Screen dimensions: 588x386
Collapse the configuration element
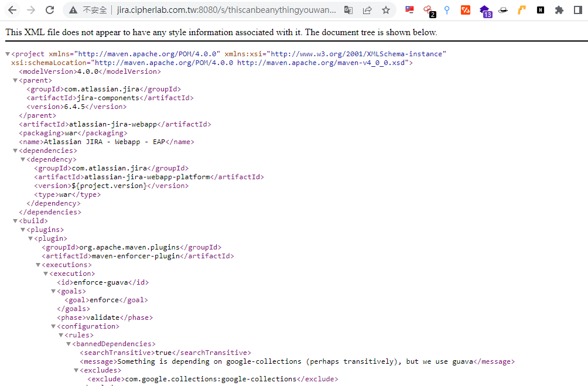[x=53, y=326]
